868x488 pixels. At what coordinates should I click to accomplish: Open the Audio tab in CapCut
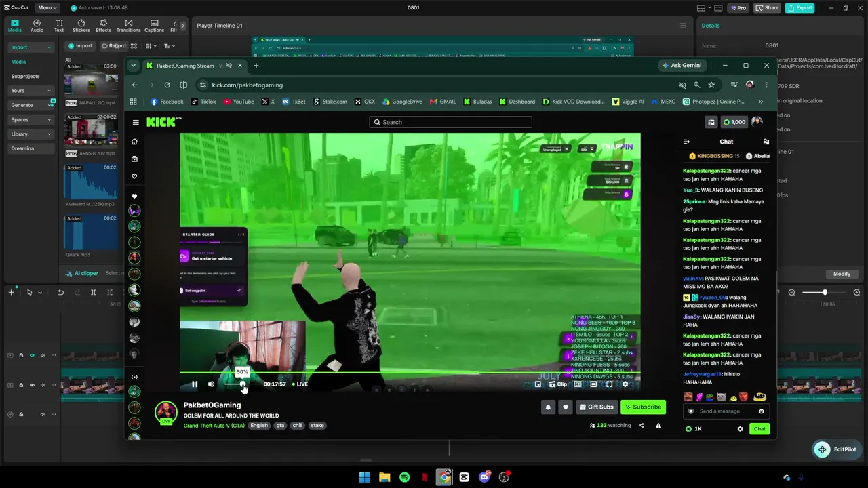tap(37, 26)
